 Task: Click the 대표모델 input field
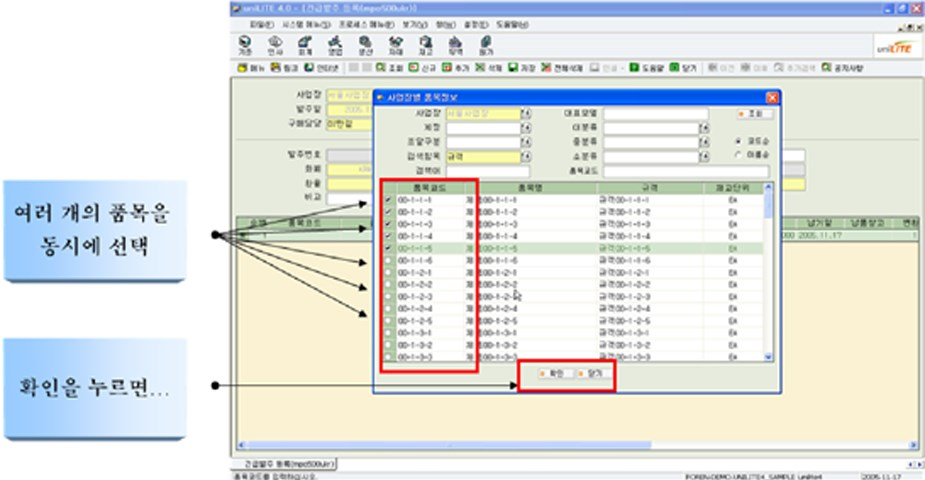point(655,113)
